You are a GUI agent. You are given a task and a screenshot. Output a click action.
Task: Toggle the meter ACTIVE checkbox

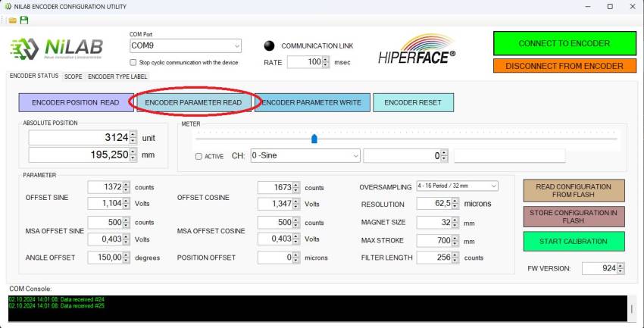point(199,156)
